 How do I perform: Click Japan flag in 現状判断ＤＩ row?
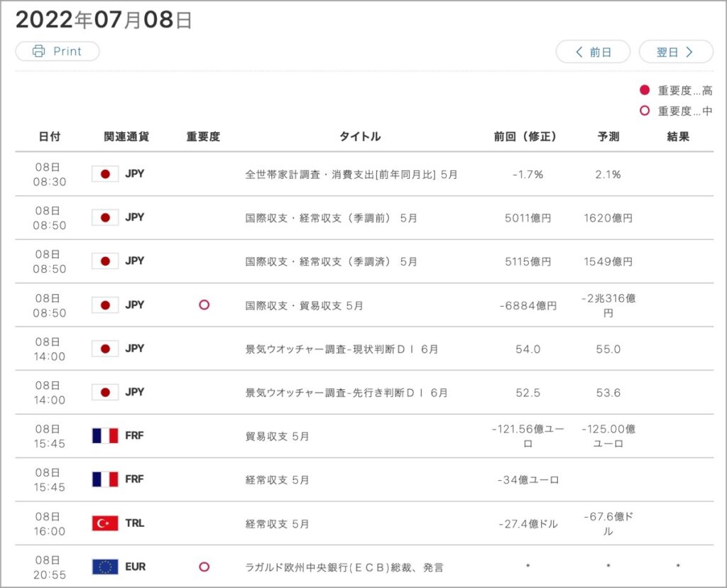tap(105, 349)
